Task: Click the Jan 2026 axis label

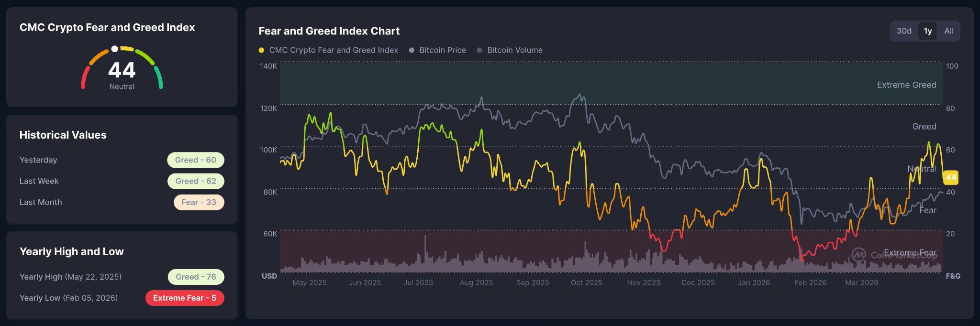Action: [x=754, y=283]
